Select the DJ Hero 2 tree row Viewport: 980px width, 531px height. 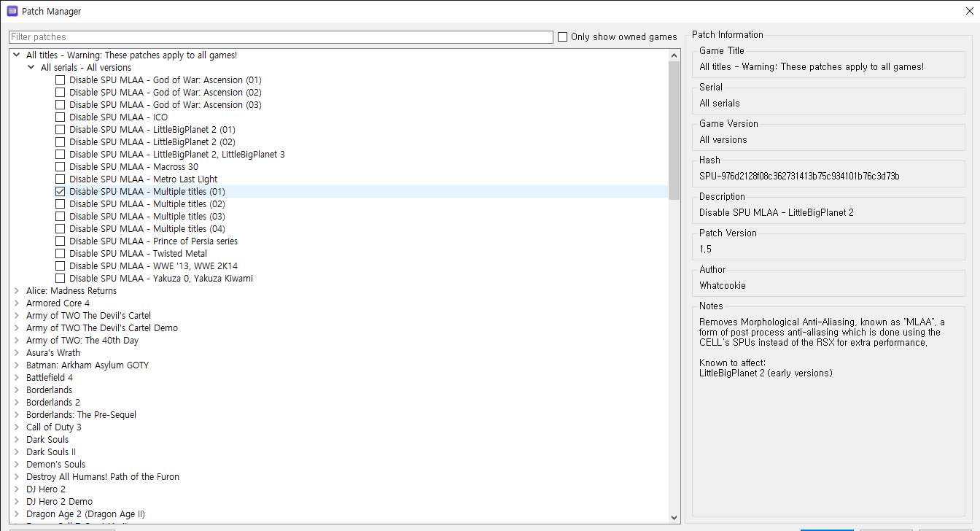pos(340,489)
